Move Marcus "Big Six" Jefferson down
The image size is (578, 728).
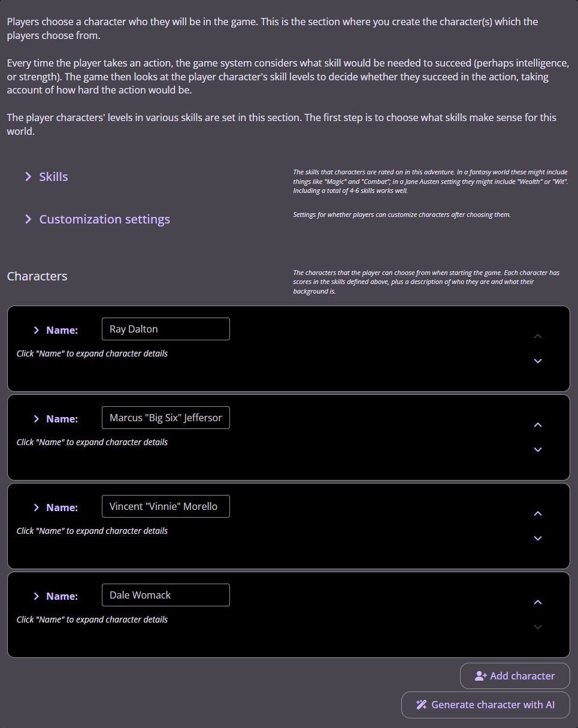pos(537,450)
